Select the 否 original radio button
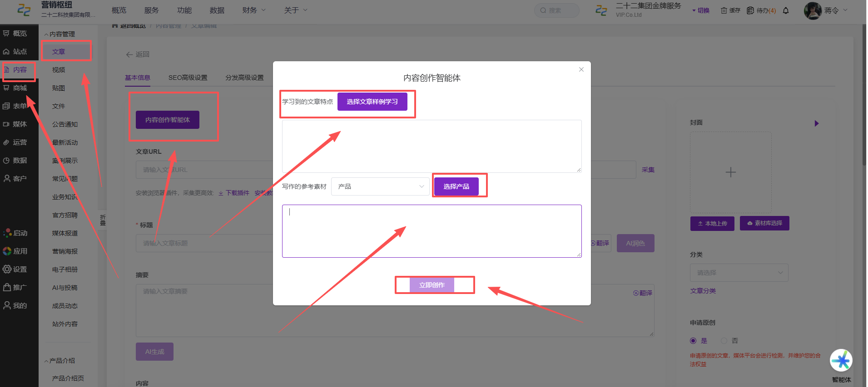The image size is (868, 387). [x=724, y=341]
